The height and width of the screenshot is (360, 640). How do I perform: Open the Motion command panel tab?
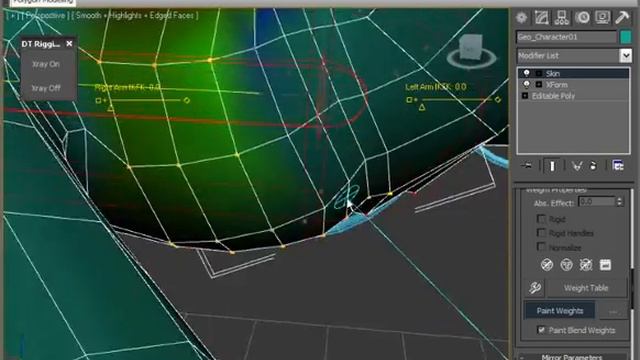[x=582, y=18]
